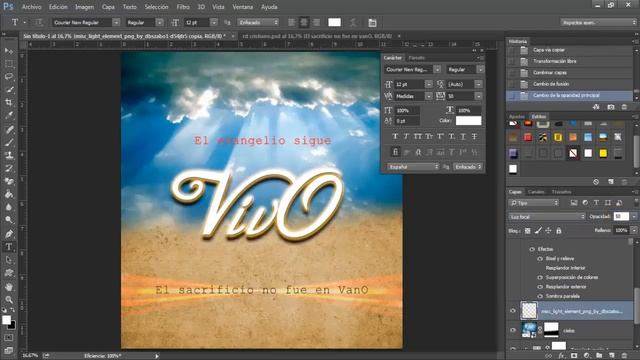This screenshot has width=640, height=360.
Task: Apply All Caps style in Carácter panel
Action: 418,136
